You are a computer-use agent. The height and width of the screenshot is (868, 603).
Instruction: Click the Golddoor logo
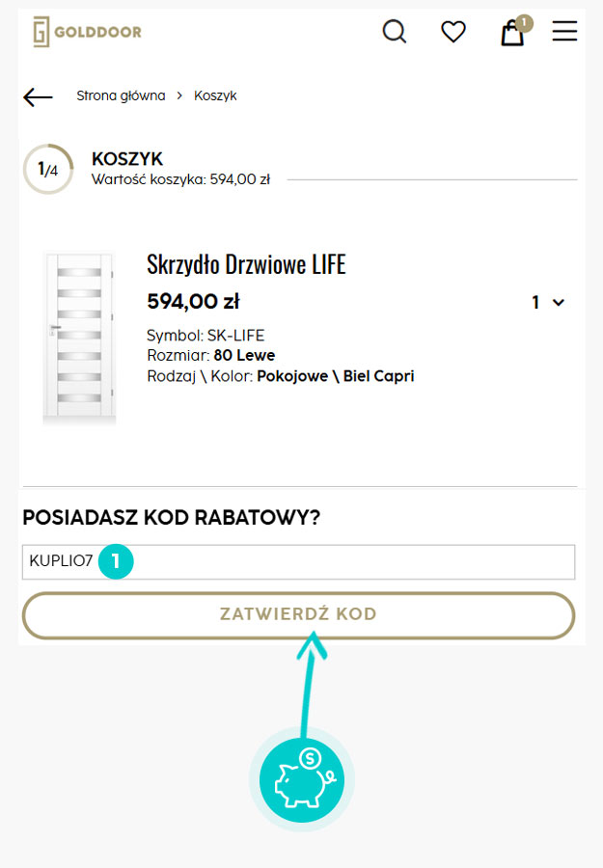click(x=87, y=32)
